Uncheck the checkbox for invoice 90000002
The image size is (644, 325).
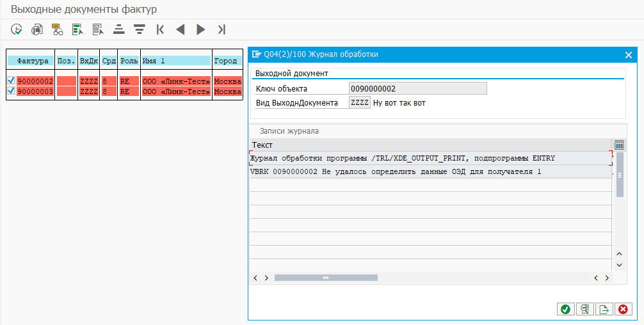(x=11, y=81)
